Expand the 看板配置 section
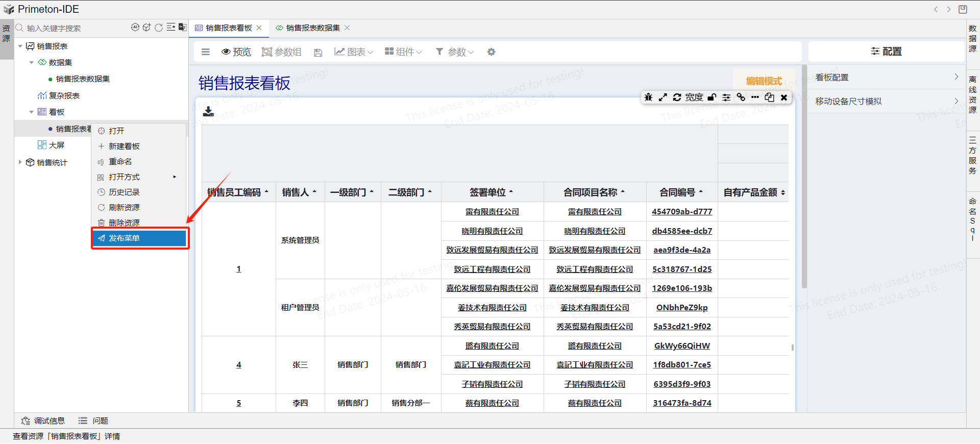 click(x=886, y=78)
